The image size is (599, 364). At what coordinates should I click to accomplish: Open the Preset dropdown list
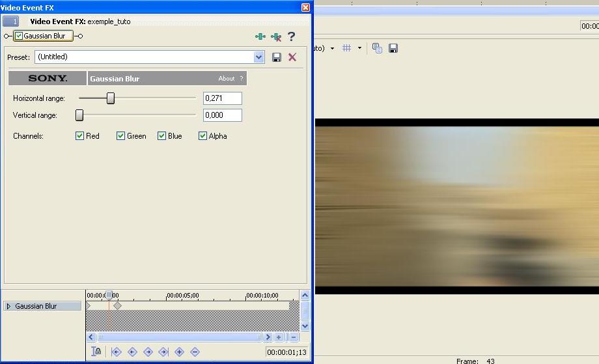[259, 57]
